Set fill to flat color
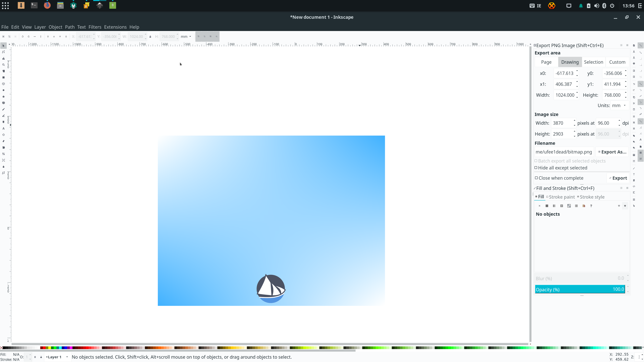Screen dimensions: 644x362 click(x=547, y=206)
